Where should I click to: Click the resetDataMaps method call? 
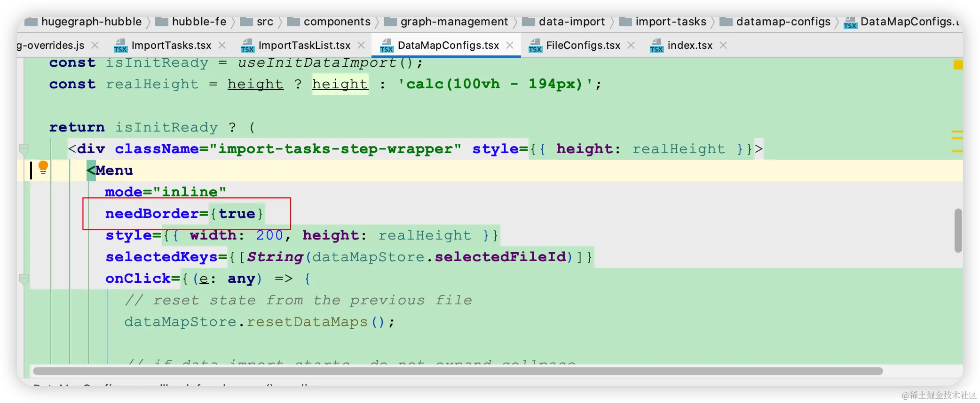[x=307, y=322]
